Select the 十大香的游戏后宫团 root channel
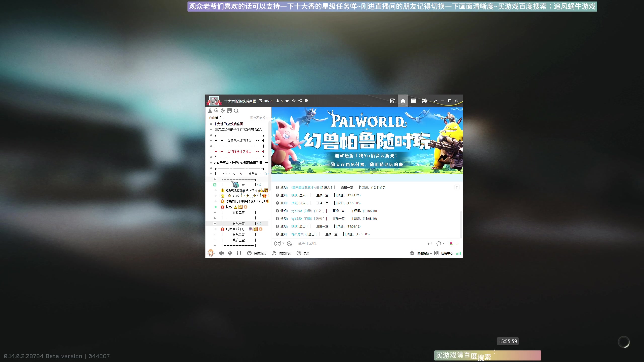This screenshot has height=362, width=644. pyautogui.click(x=228, y=124)
